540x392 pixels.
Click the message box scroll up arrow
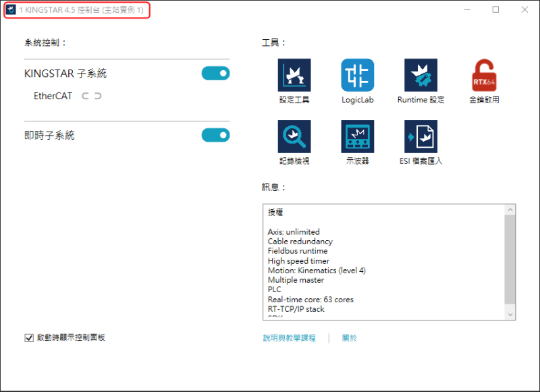[x=510, y=210]
